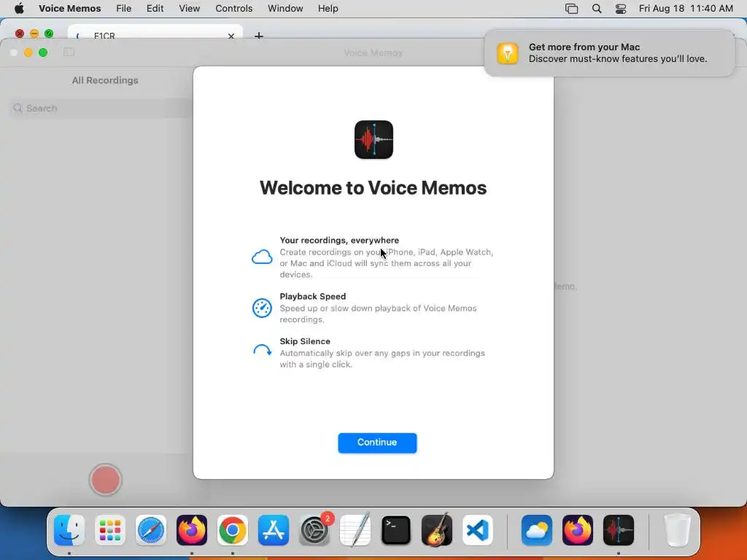Open GarageBand from the Dock
The image size is (747, 560).
(437, 530)
